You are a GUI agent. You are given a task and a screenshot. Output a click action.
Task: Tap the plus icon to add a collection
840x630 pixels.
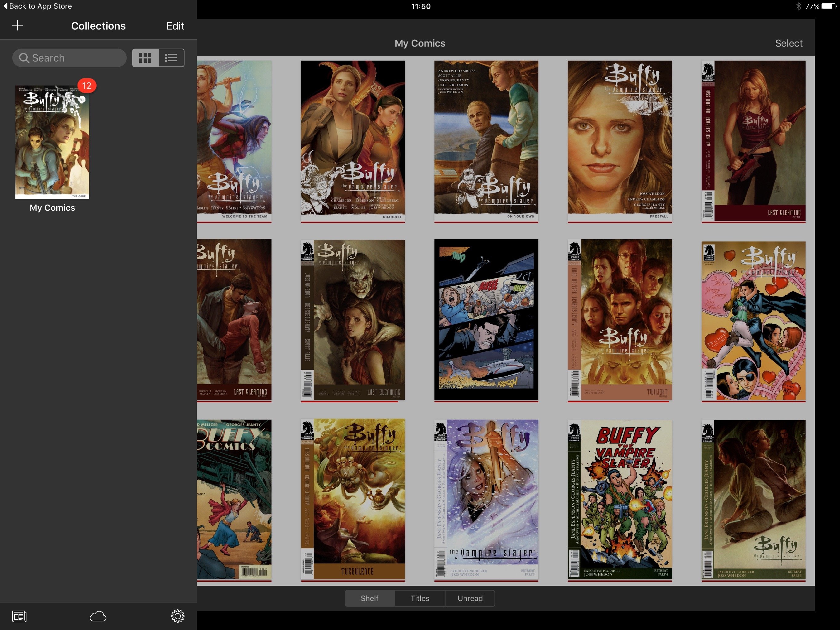pyautogui.click(x=18, y=26)
